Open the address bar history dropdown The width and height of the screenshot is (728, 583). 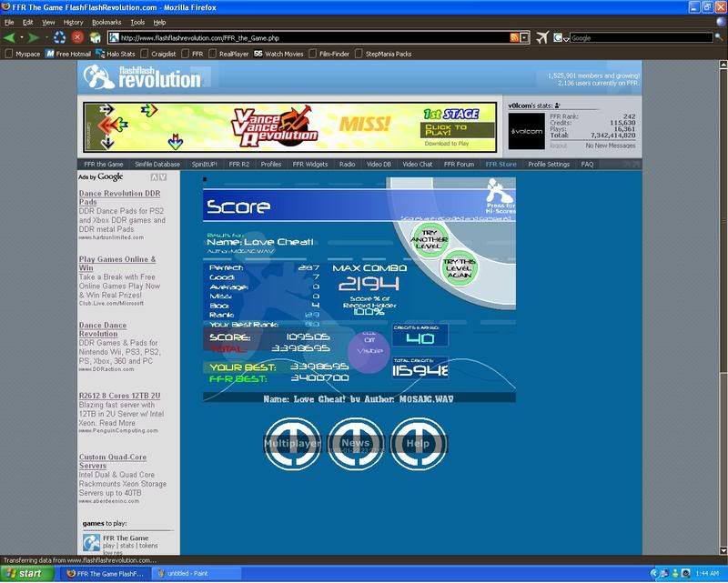pyautogui.click(x=525, y=37)
